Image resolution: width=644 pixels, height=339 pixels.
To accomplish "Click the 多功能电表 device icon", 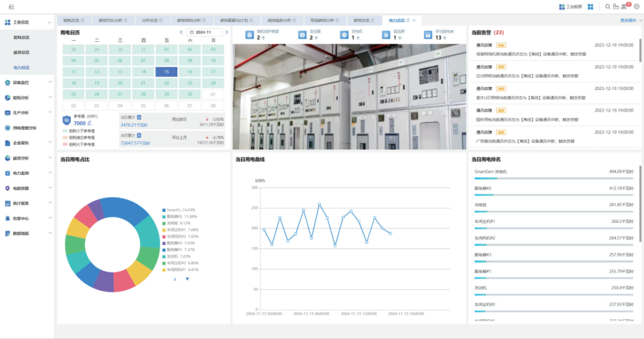I will [428, 35].
